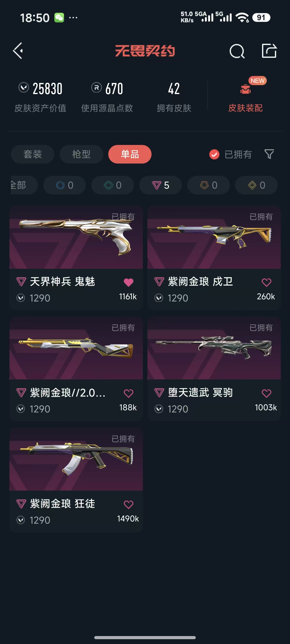Open the filter funnel icon
Viewport: 290px width, 644px height.
pos(269,154)
